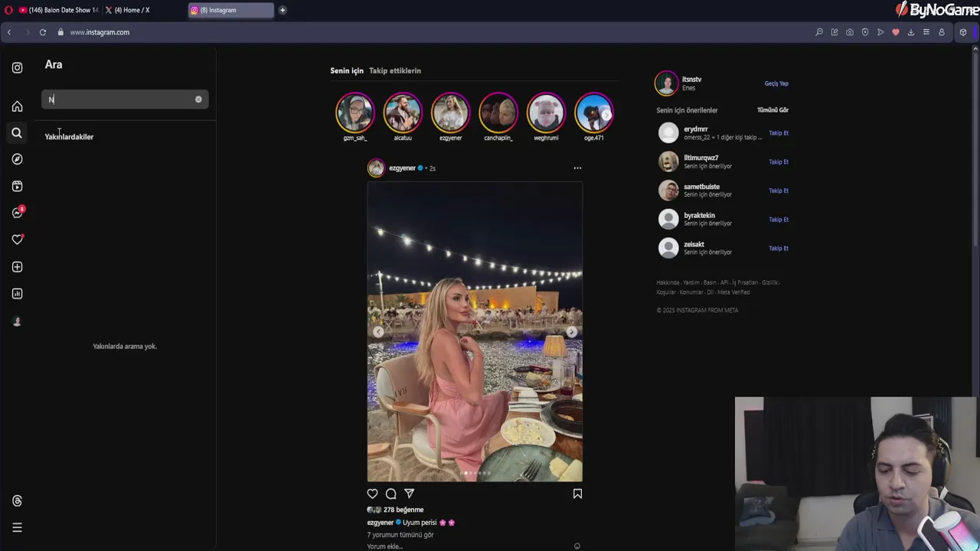
Task: Open the Reels icon in the sidebar
Action: point(17,186)
